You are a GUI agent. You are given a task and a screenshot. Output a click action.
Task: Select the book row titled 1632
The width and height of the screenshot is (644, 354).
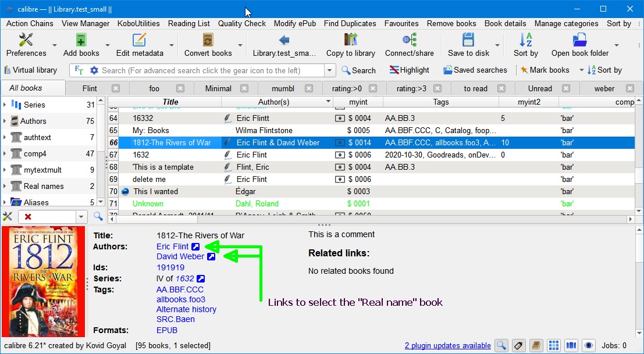[371, 155]
